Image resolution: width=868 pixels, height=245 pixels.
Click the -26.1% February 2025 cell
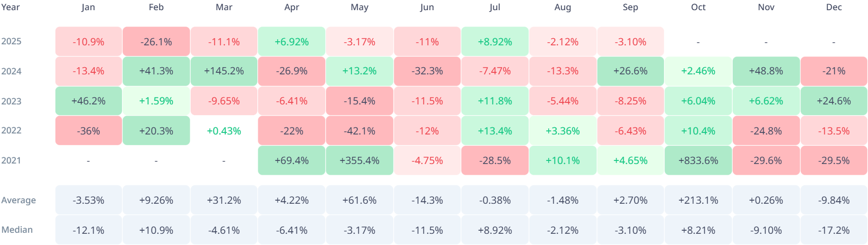pyautogui.click(x=156, y=42)
